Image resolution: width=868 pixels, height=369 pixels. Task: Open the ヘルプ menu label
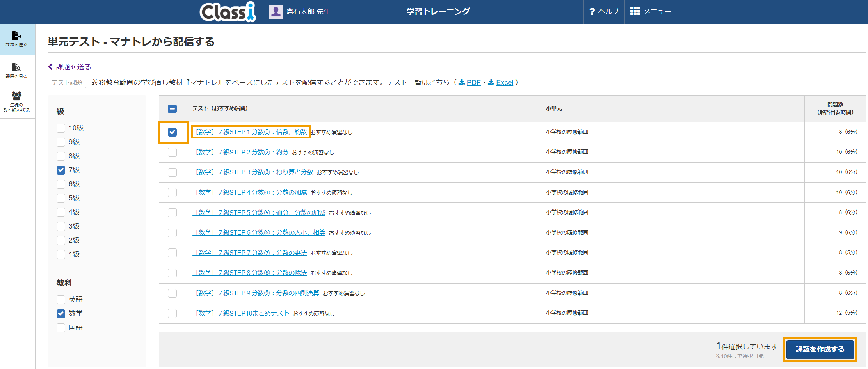[x=609, y=11]
